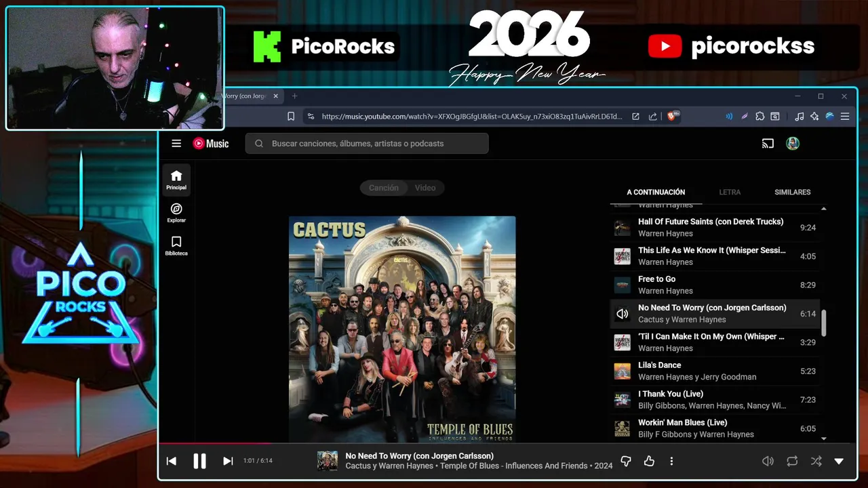This screenshot has width=868, height=488.
Task: Play Free to Go track
Action: tap(715, 285)
